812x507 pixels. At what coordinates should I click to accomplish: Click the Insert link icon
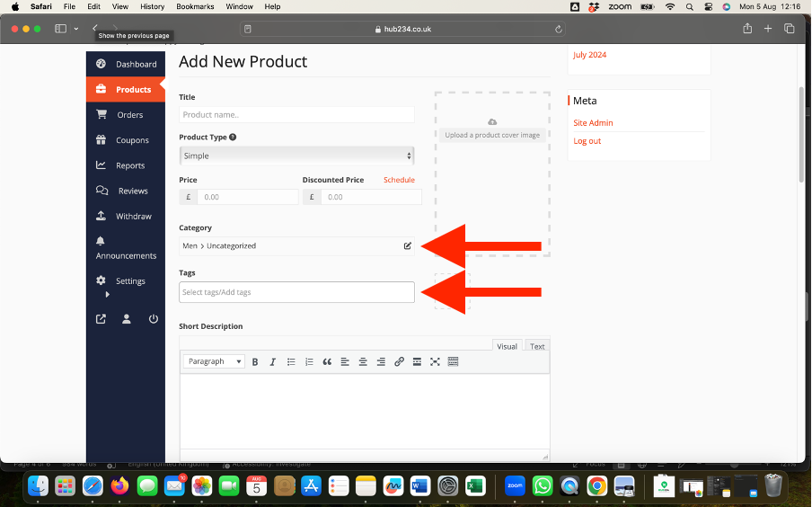pos(399,361)
